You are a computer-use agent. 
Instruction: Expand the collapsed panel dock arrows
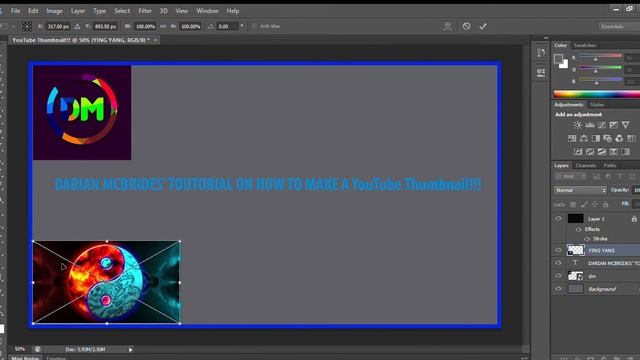tap(546, 38)
